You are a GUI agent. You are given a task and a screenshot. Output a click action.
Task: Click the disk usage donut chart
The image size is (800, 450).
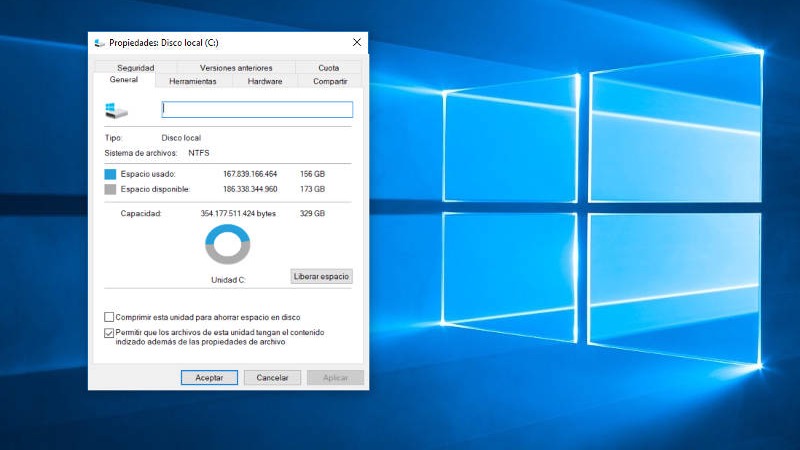click(228, 244)
